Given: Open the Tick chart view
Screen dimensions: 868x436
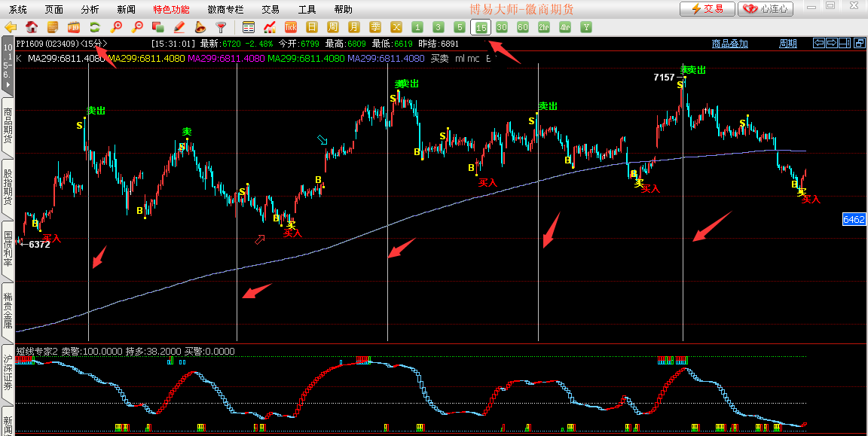Looking at the screenshot, I should tap(290, 27).
